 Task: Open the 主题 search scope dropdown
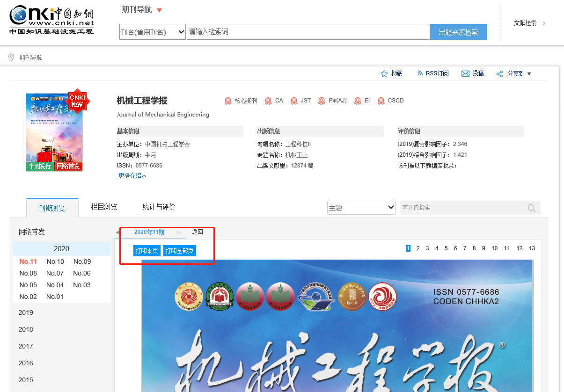pos(361,208)
